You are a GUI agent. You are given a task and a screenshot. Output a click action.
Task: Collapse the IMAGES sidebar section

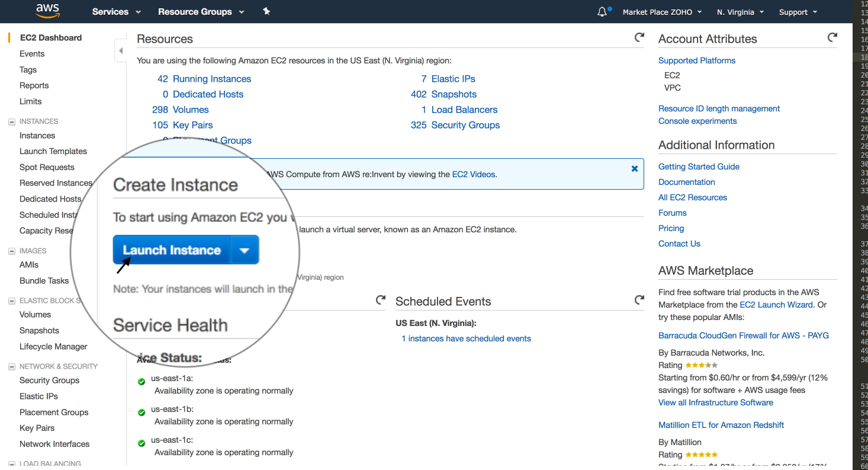[x=11, y=251]
